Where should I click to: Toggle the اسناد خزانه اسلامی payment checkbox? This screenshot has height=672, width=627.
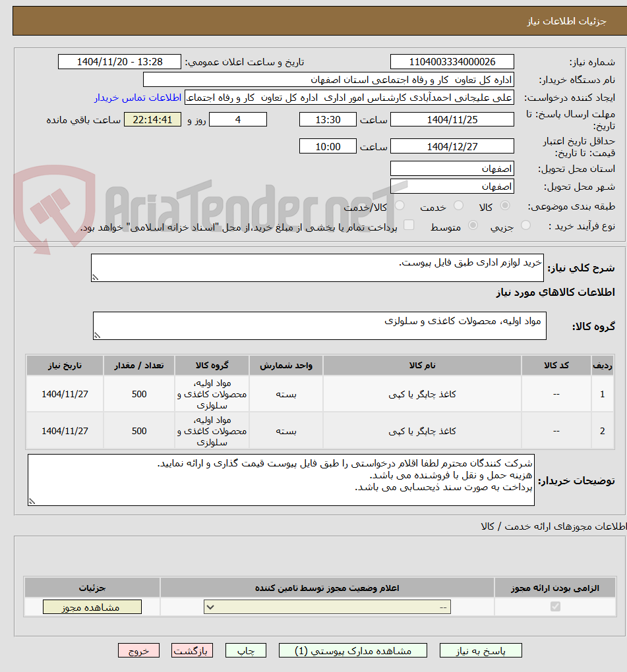point(409,225)
